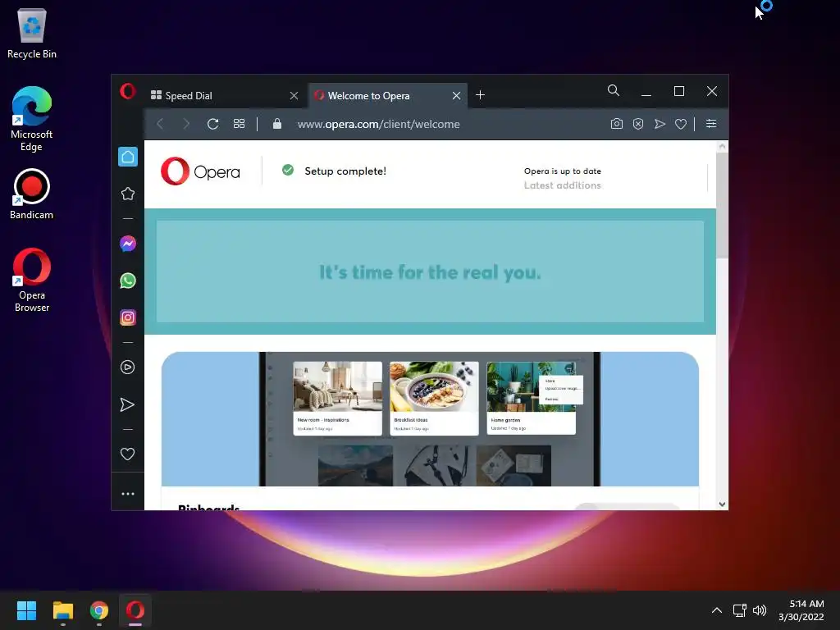
Task: Select the "Setup complete!" text
Action: (x=345, y=171)
